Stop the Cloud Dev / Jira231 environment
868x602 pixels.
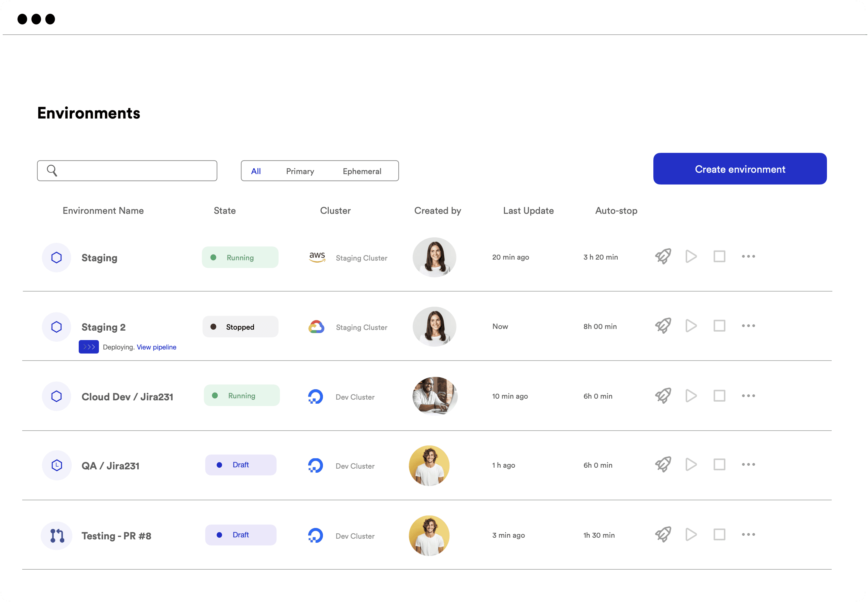pos(719,396)
